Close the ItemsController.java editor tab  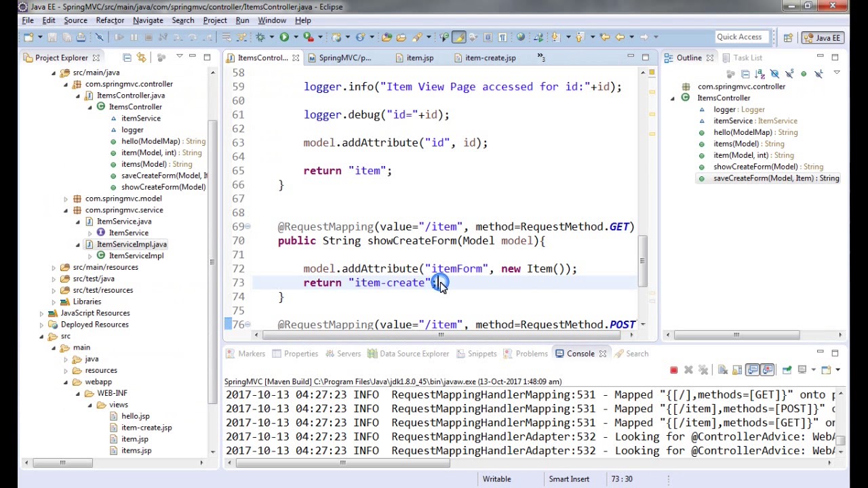click(296, 58)
